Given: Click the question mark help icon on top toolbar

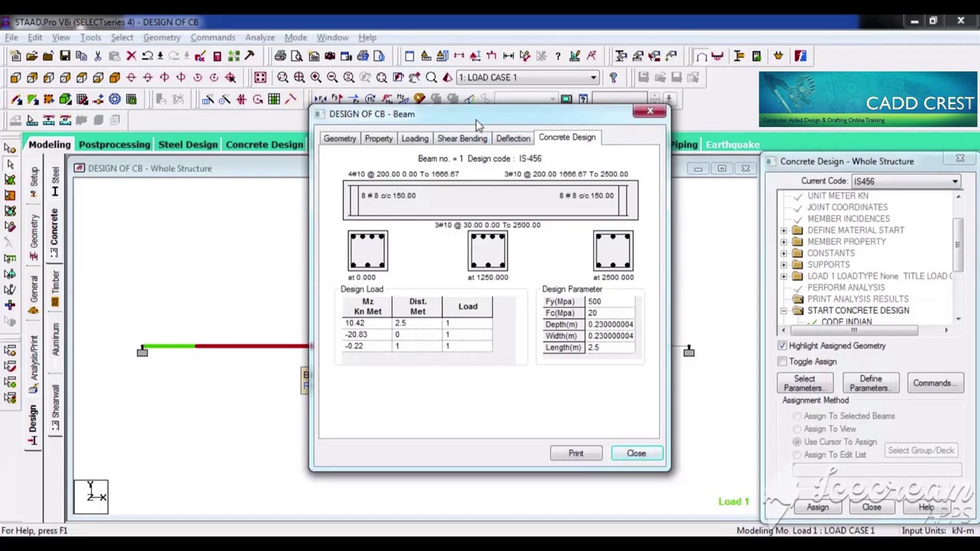Looking at the screenshot, I should click(x=557, y=56).
